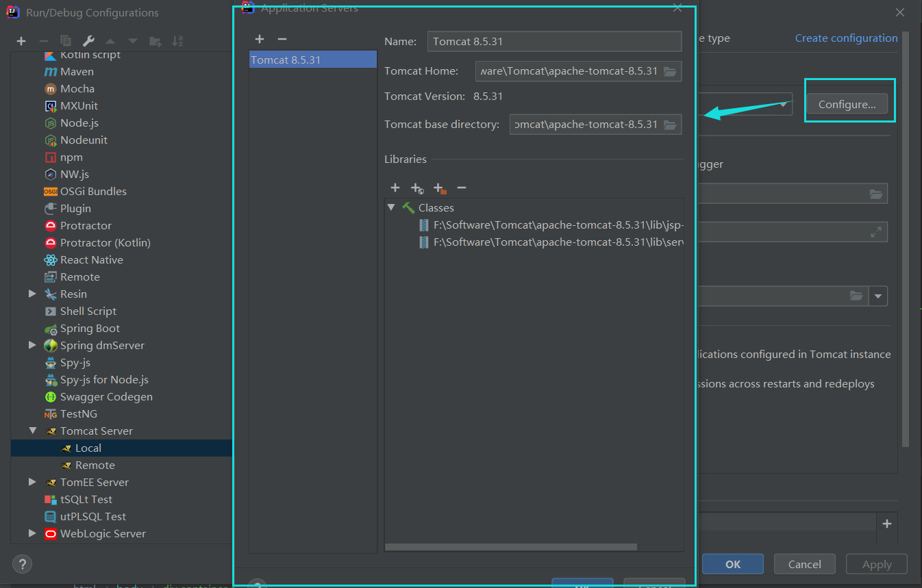Click Maven icon in templates tree

51,71
